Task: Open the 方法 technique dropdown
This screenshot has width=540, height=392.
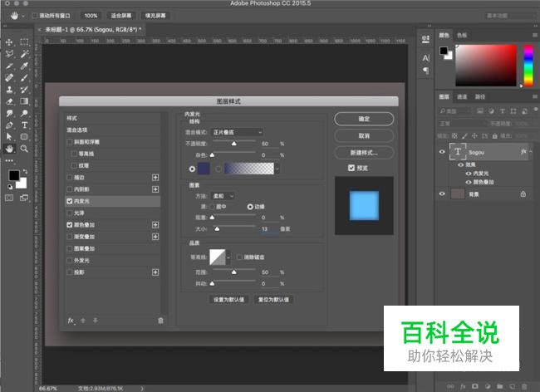Action: click(223, 196)
